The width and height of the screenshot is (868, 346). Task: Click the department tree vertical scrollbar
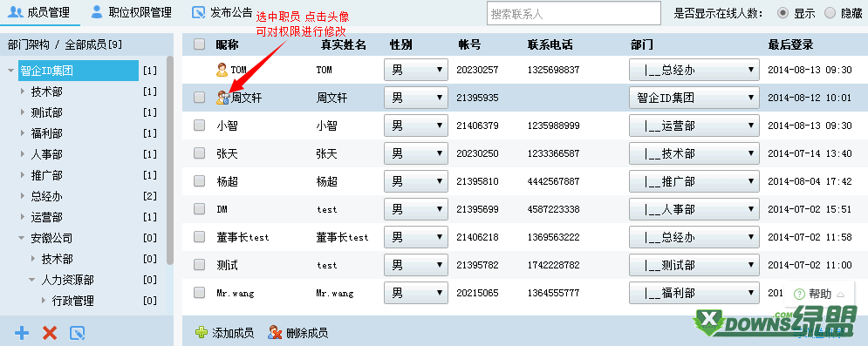[170, 160]
